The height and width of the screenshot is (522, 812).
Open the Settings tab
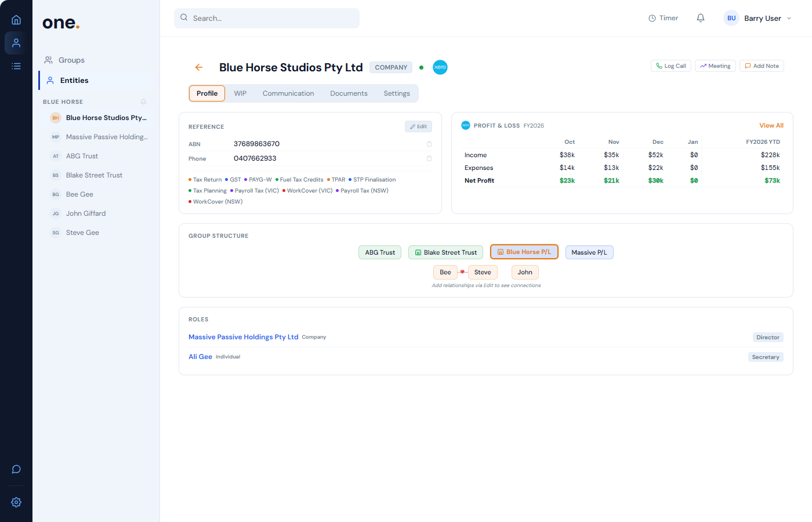(397, 93)
